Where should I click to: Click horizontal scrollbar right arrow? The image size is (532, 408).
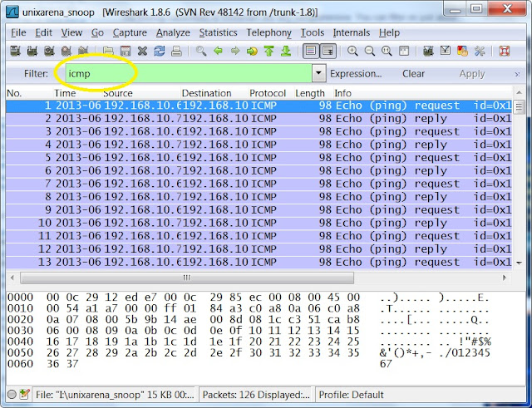(505, 278)
